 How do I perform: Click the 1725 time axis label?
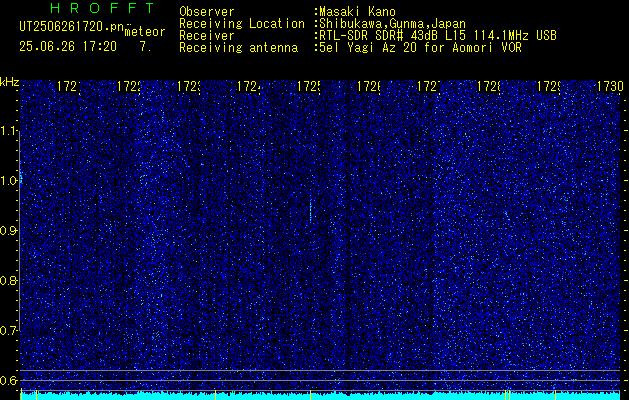tap(308, 87)
